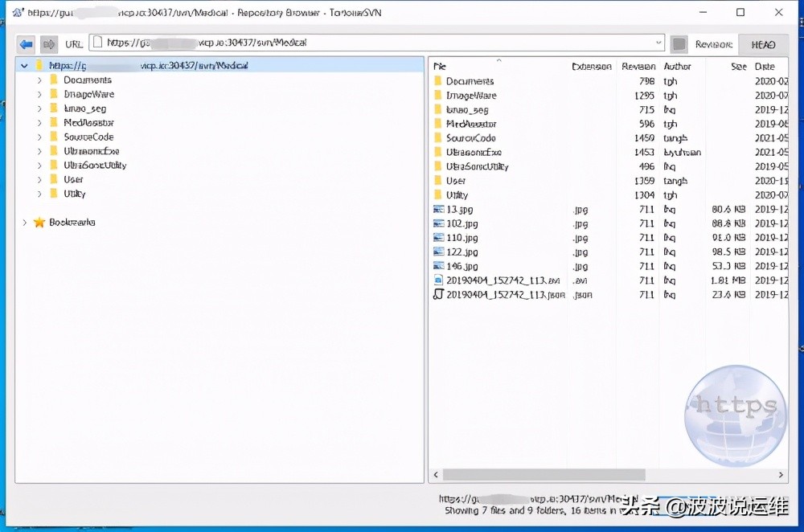Select the SourceCode folder icon in the tree
Viewport: 804px width, 532px height.
pyautogui.click(x=53, y=137)
